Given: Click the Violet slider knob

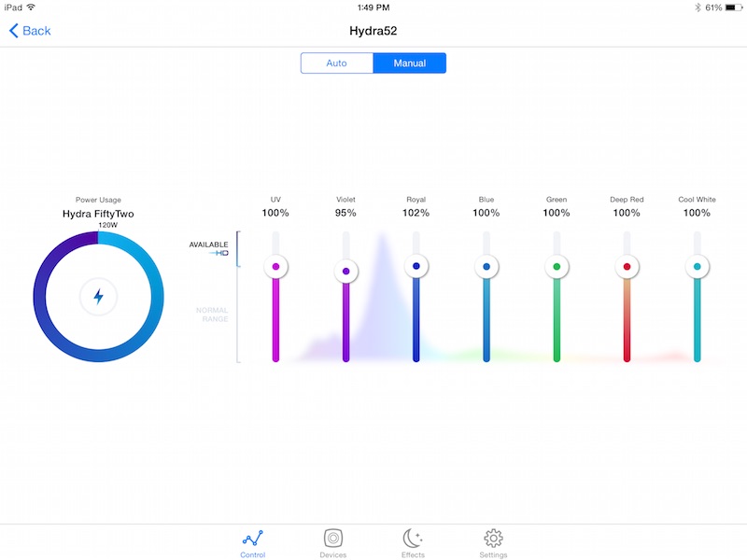Looking at the screenshot, I should [346, 272].
